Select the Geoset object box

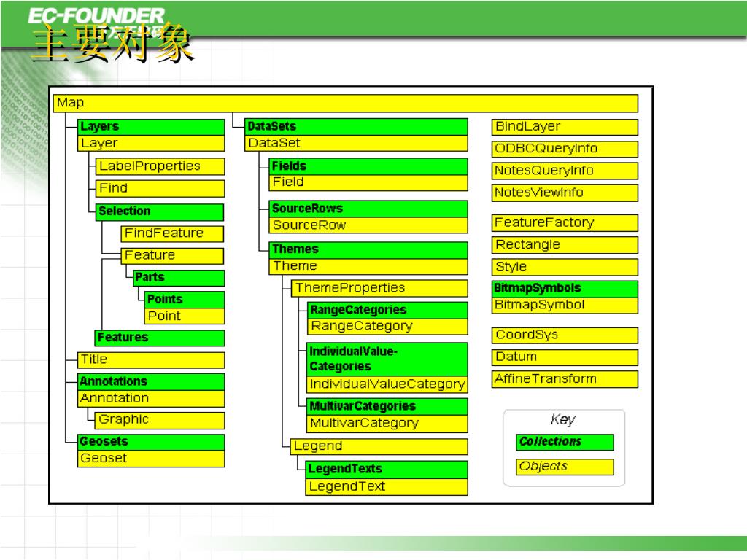tap(151, 459)
